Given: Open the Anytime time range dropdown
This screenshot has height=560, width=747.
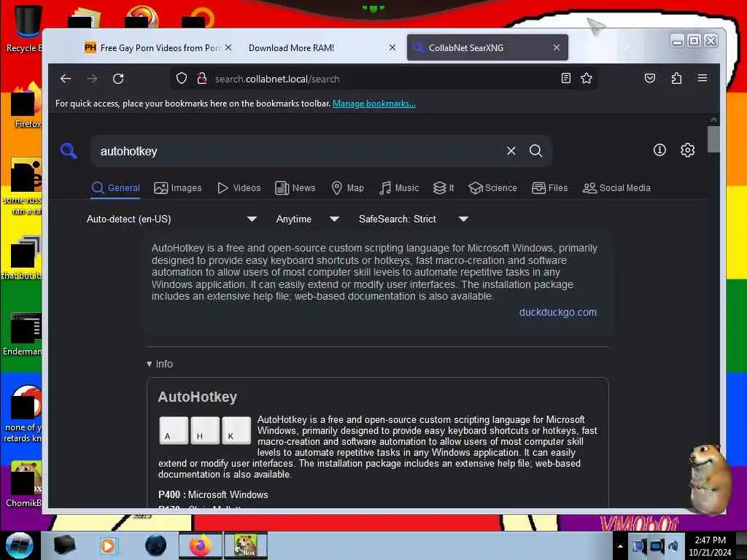Looking at the screenshot, I should (307, 219).
